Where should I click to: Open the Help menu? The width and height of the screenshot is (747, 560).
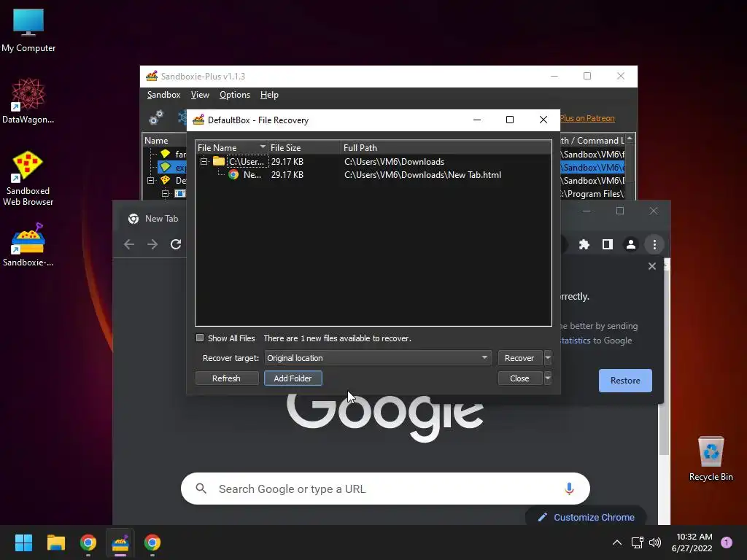click(x=269, y=95)
